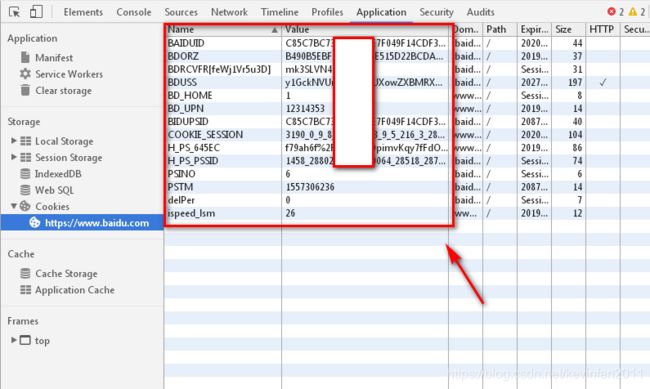Select the BIDUPSID cookie name

(188, 122)
